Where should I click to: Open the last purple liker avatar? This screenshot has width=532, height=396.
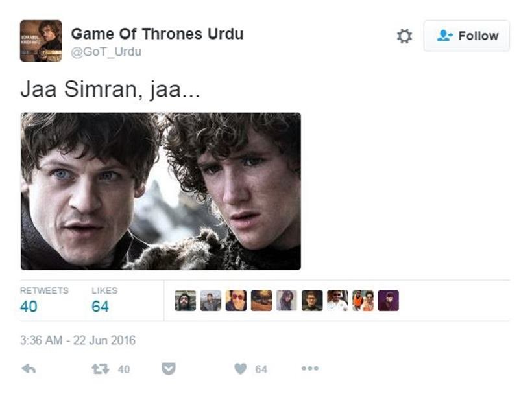point(389,300)
